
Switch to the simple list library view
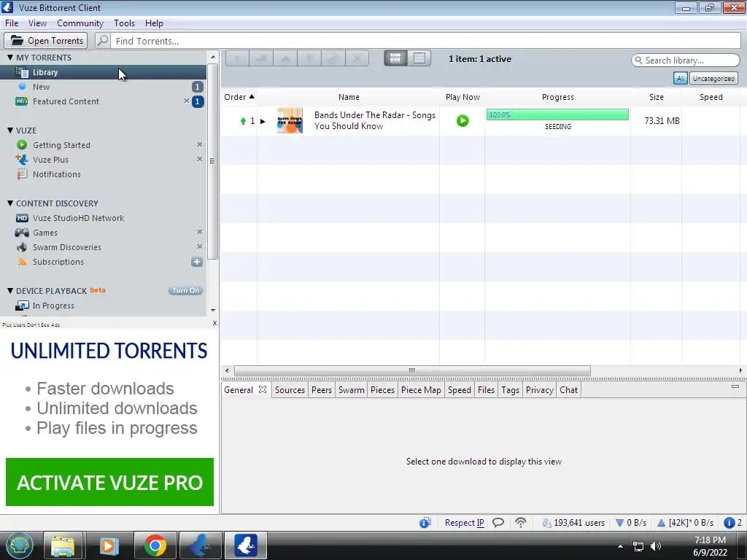coord(419,58)
